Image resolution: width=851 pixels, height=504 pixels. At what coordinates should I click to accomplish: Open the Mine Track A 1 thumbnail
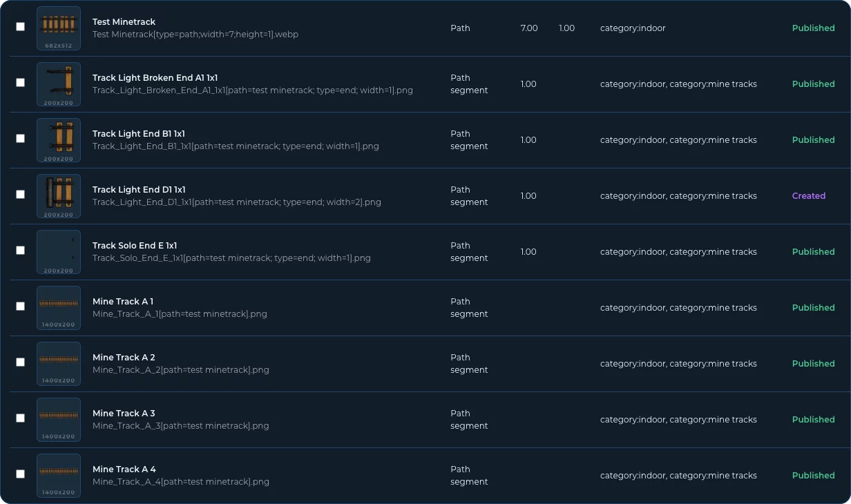click(x=59, y=308)
